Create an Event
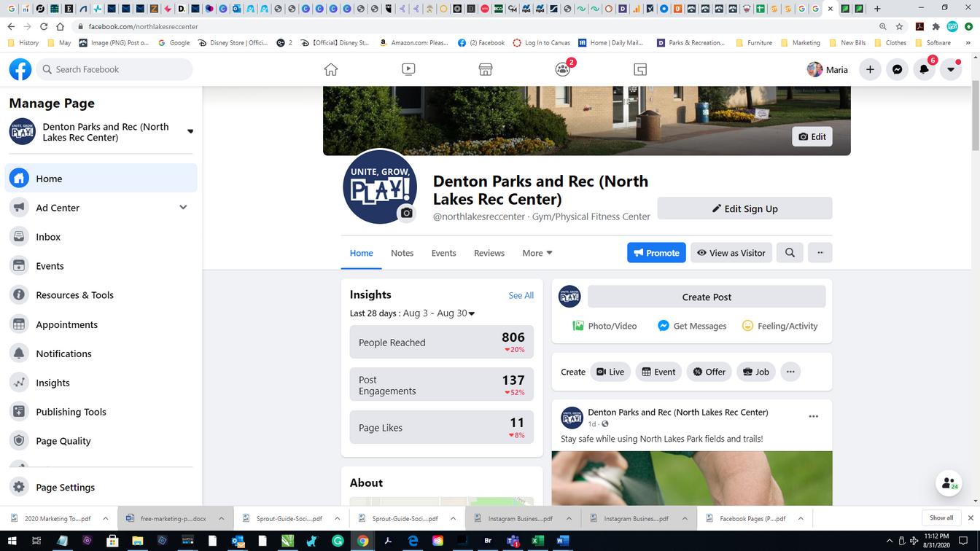The height and width of the screenshot is (551, 980). point(658,372)
